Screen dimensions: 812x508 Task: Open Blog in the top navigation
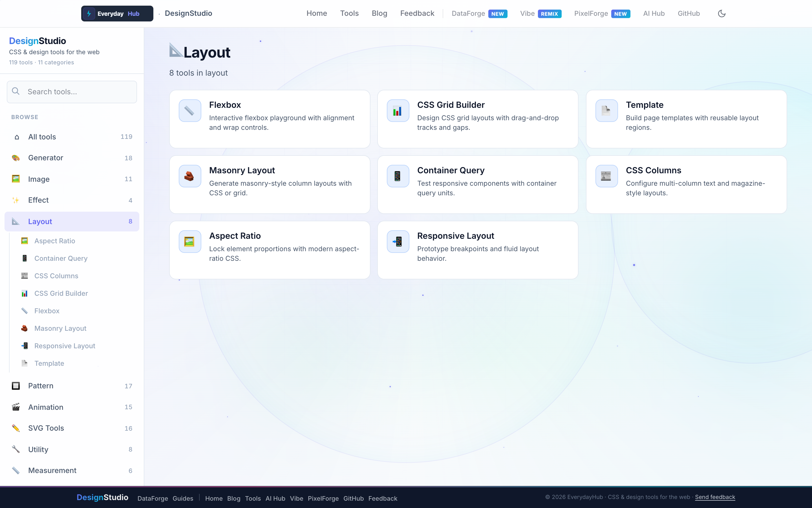tap(379, 14)
